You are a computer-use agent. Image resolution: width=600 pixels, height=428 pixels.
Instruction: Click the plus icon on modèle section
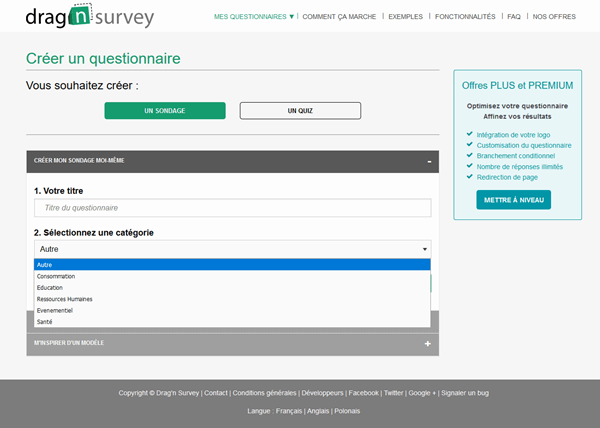point(427,344)
